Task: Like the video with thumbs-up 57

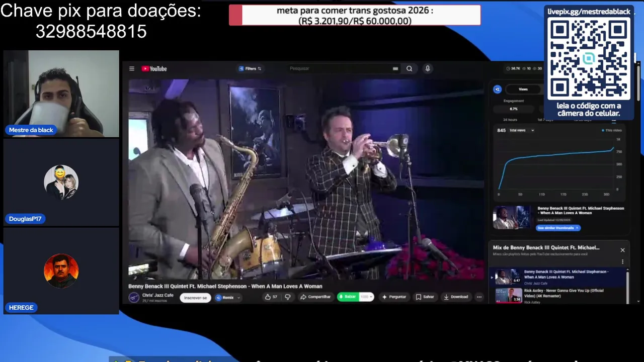Action: 271,297
